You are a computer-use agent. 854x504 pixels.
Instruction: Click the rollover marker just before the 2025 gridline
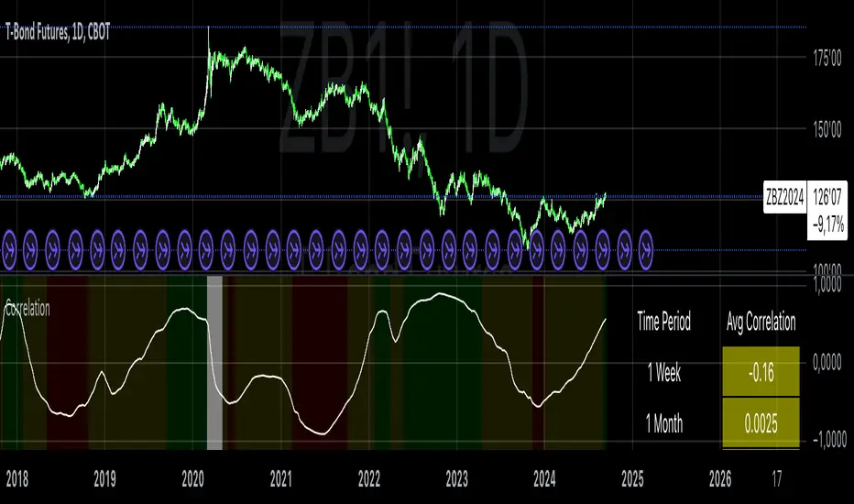pos(624,250)
